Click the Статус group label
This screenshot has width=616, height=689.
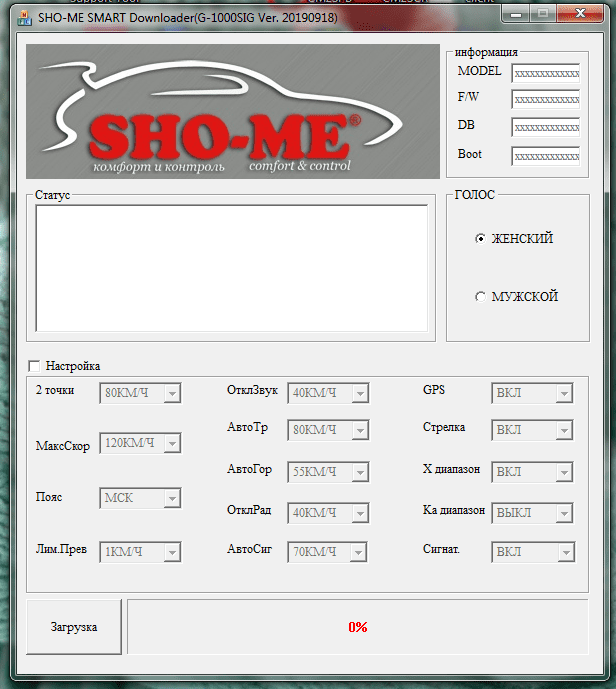(x=52, y=195)
